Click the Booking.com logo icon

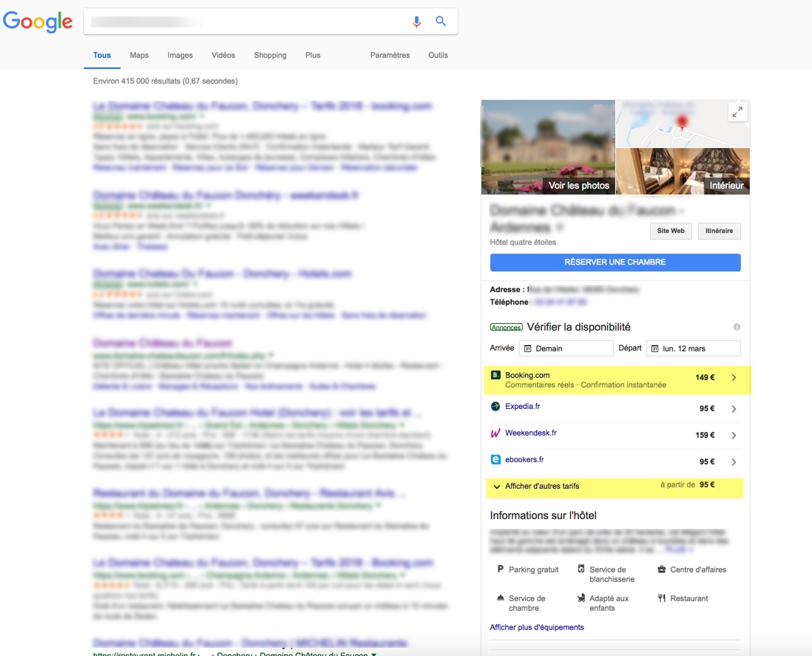pyautogui.click(x=495, y=375)
